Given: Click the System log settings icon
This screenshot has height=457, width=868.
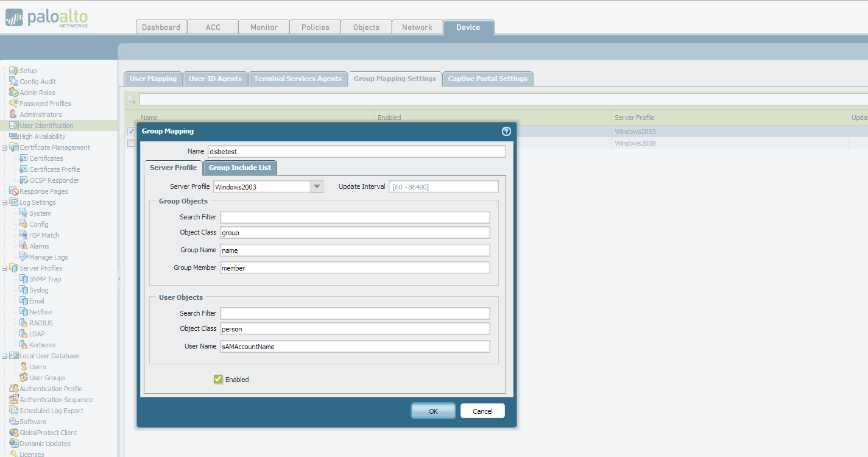Looking at the screenshot, I should point(24,213).
